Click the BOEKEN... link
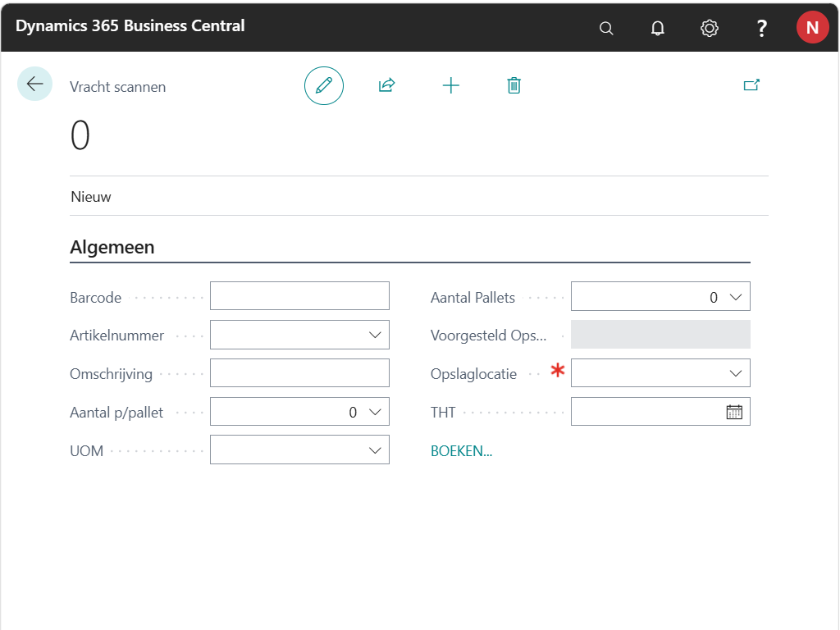The image size is (840, 630). 461,451
